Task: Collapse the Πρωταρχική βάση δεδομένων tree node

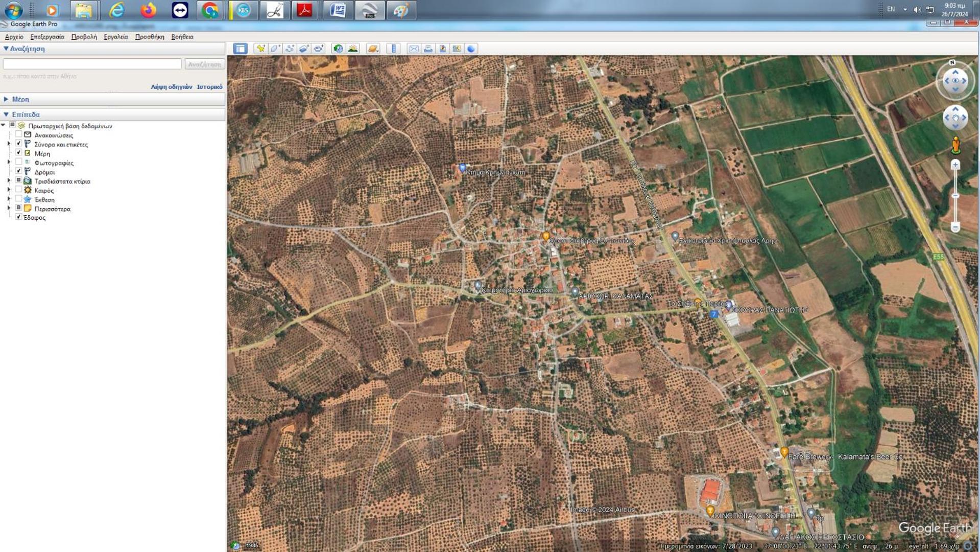Action: point(4,125)
